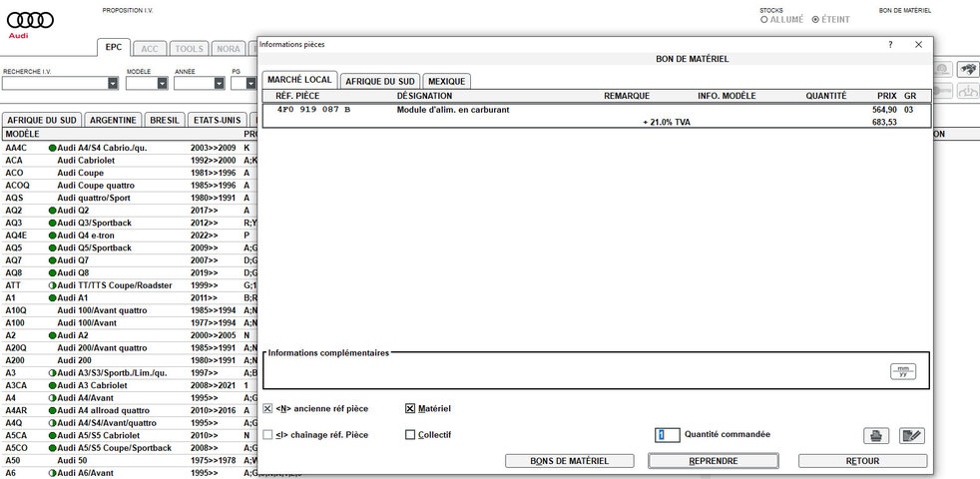Close the Informations pièces dialog
This screenshot has width=980, height=479.
[x=919, y=45]
